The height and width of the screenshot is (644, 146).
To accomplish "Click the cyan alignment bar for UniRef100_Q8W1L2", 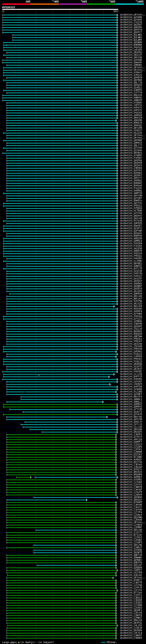I will click(55, 402).
